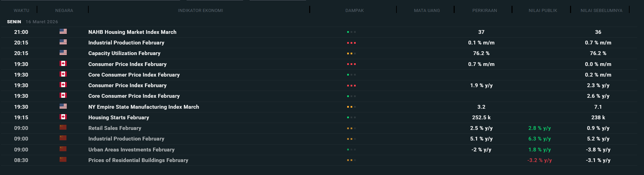Click the red published value -3.2 % y/y

point(539,160)
